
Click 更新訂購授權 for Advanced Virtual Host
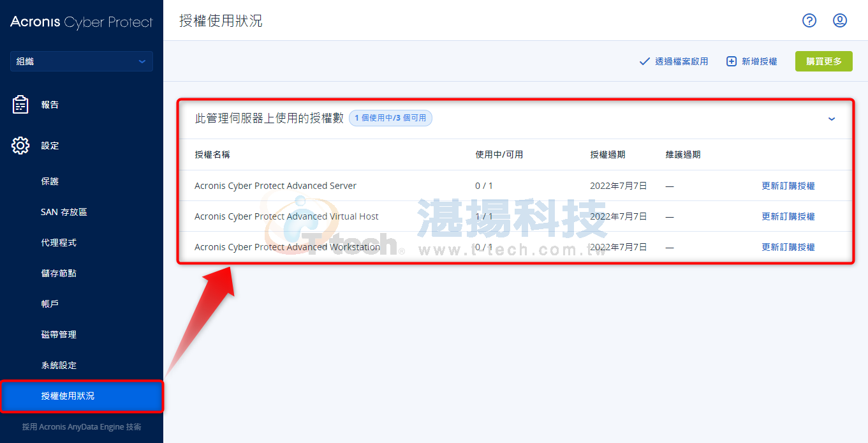point(788,216)
